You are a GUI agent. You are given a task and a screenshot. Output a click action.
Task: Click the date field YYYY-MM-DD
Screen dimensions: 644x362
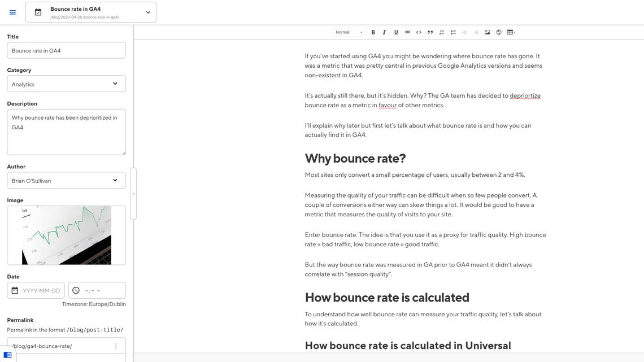pyautogui.click(x=36, y=290)
